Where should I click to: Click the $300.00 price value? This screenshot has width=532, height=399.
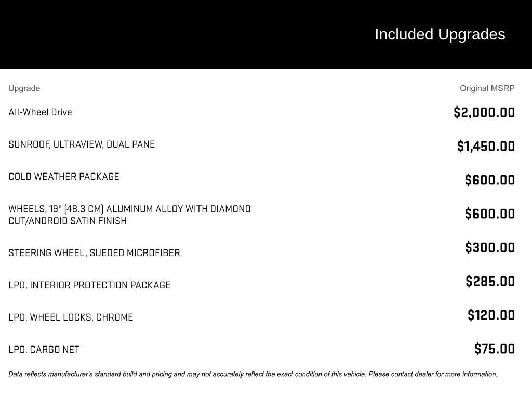tap(490, 247)
